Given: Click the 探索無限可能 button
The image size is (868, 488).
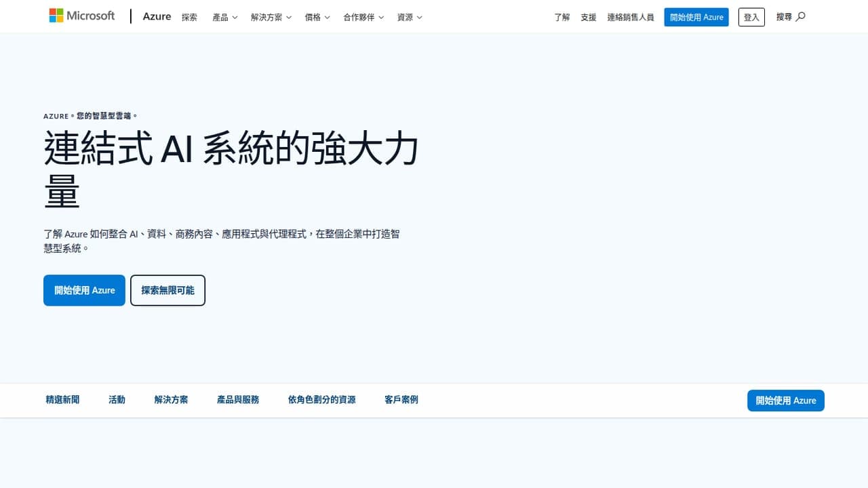Looking at the screenshot, I should (x=167, y=290).
